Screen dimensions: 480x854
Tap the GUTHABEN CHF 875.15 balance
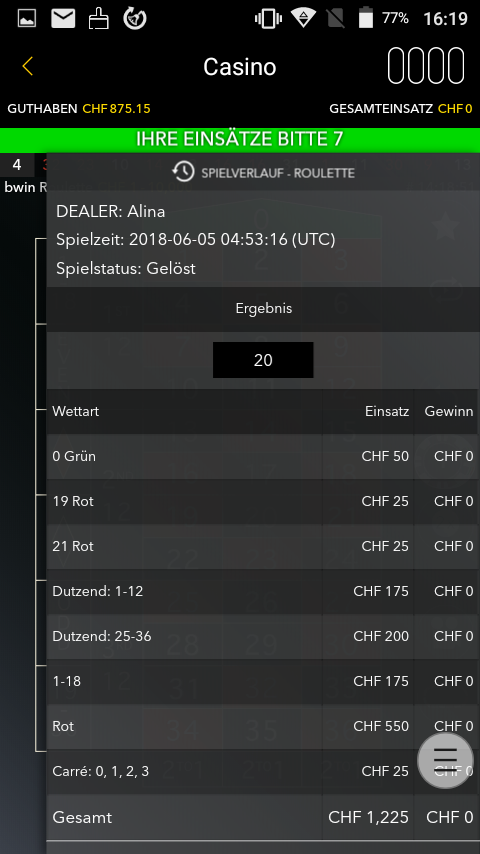79,108
